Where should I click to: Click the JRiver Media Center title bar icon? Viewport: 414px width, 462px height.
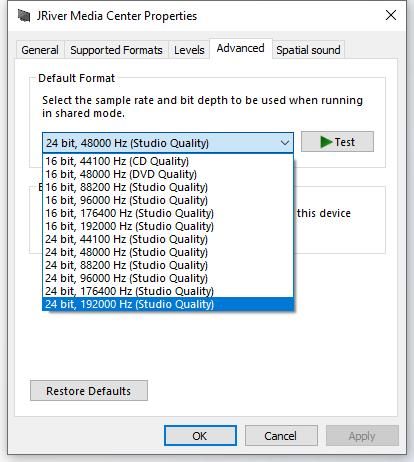tap(24, 16)
